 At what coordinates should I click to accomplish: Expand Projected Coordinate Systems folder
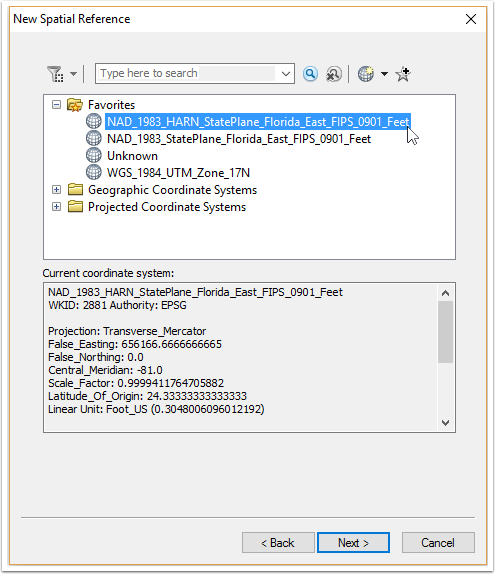pyautogui.click(x=56, y=207)
